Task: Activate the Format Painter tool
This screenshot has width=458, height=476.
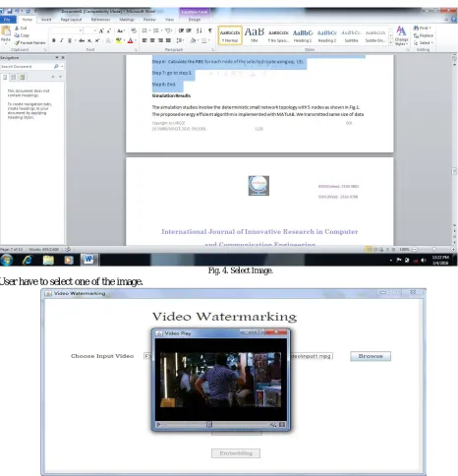Action: click(x=29, y=42)
